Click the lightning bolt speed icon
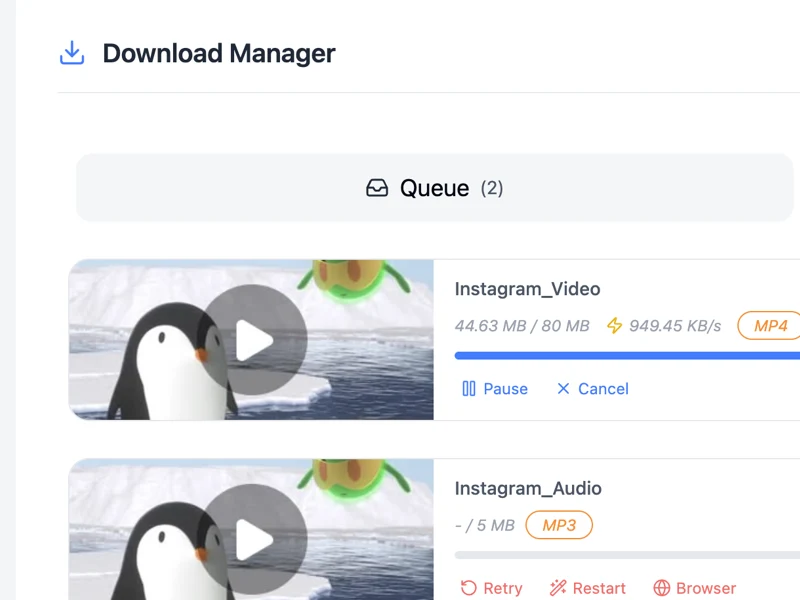Image resolution: width=800 pixels, height=600 pixels. (x=614, y=326)
